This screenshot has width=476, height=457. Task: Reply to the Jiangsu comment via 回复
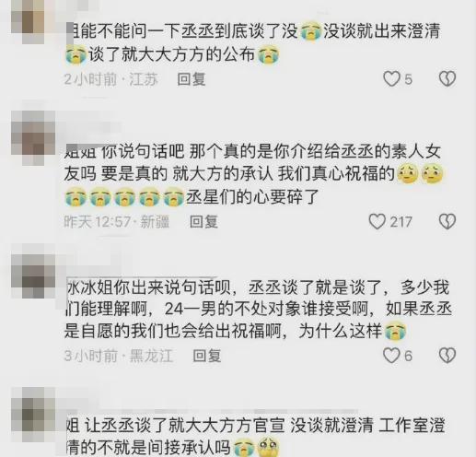[192, 79]
